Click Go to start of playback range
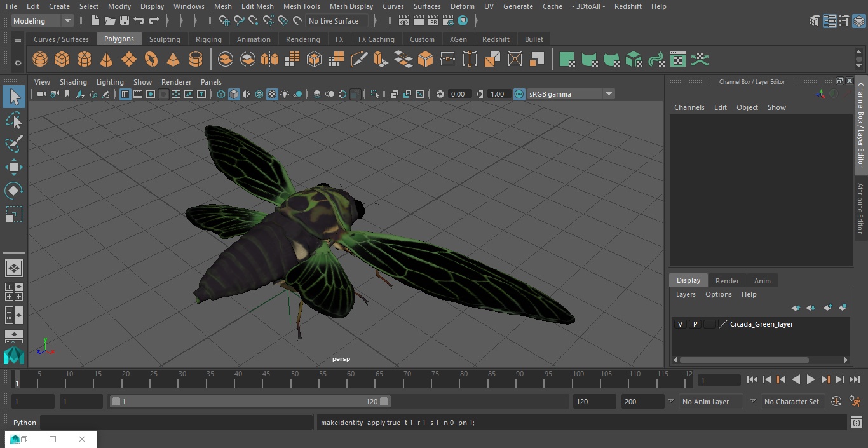The height and width of the screenshot is (448, 868). click(x=752, y=379)
